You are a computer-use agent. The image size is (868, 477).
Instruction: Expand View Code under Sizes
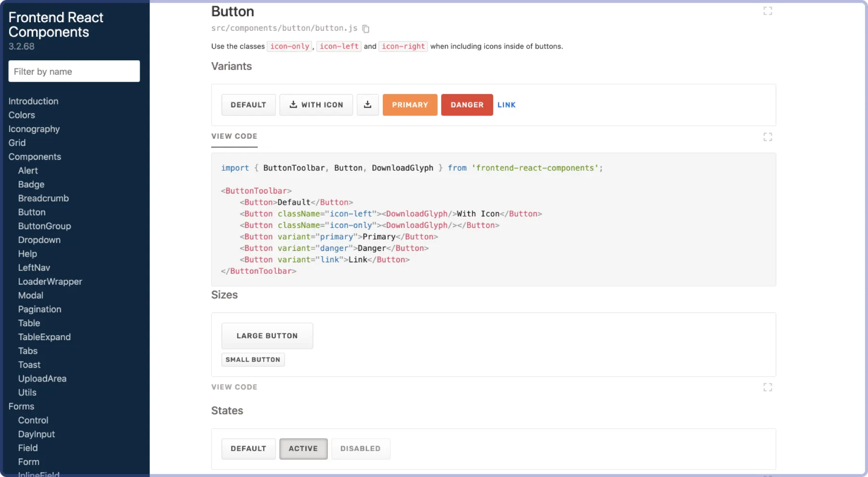[234, 387]
